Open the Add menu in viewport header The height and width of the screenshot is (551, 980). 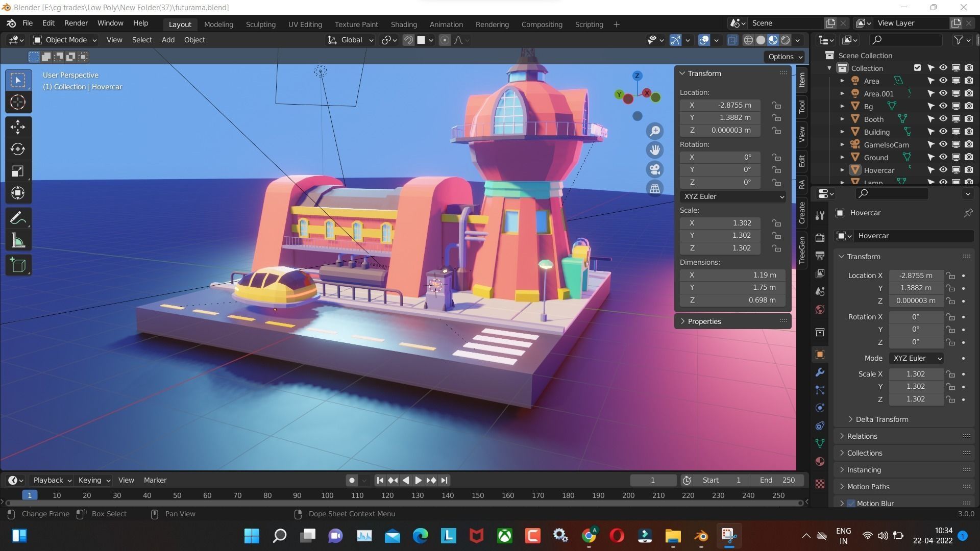(x=168, y=40)
